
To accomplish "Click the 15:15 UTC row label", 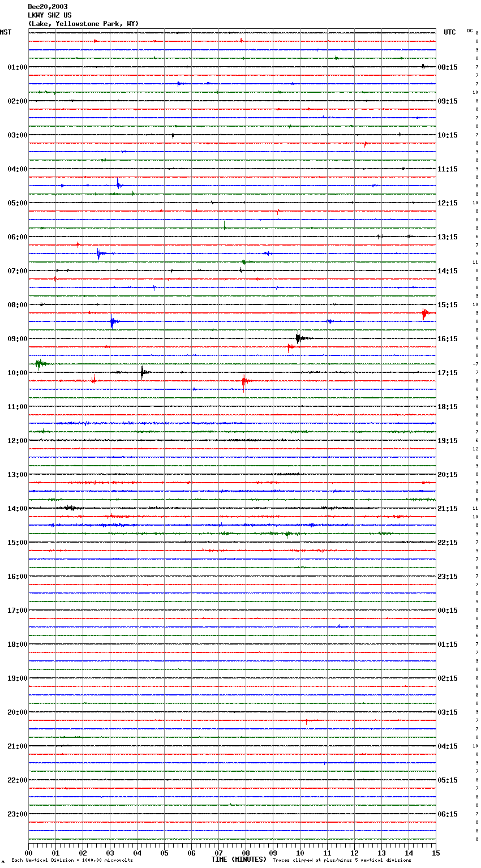I will (448, 305).
